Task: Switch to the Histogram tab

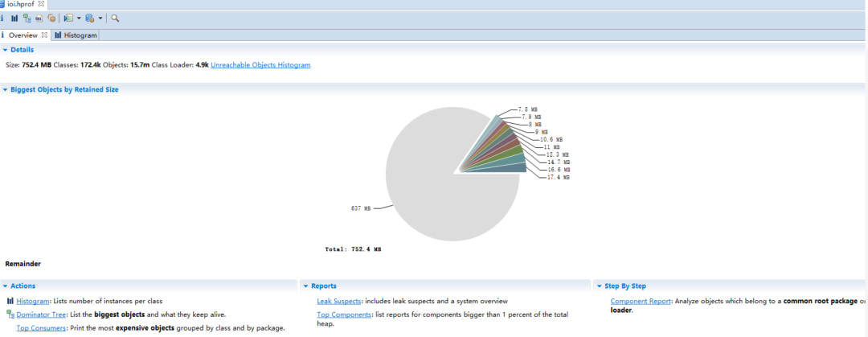Action: click(x=76, y=35)
